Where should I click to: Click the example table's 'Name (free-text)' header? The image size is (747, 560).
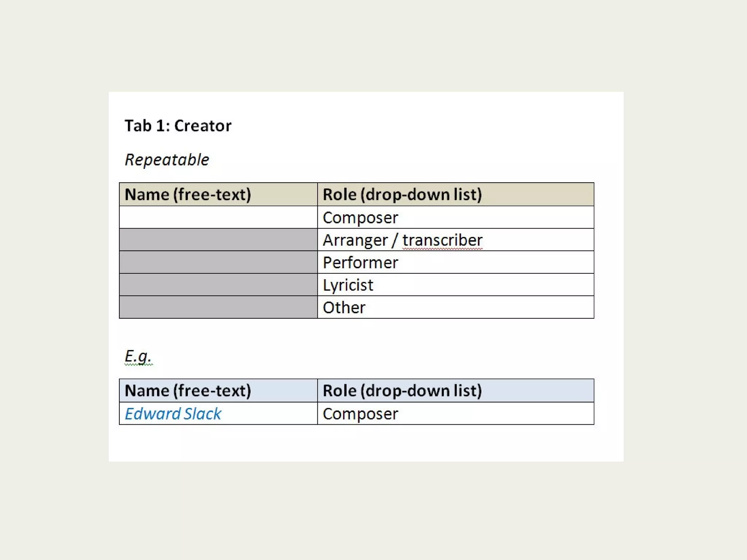(x=218, y=390)
